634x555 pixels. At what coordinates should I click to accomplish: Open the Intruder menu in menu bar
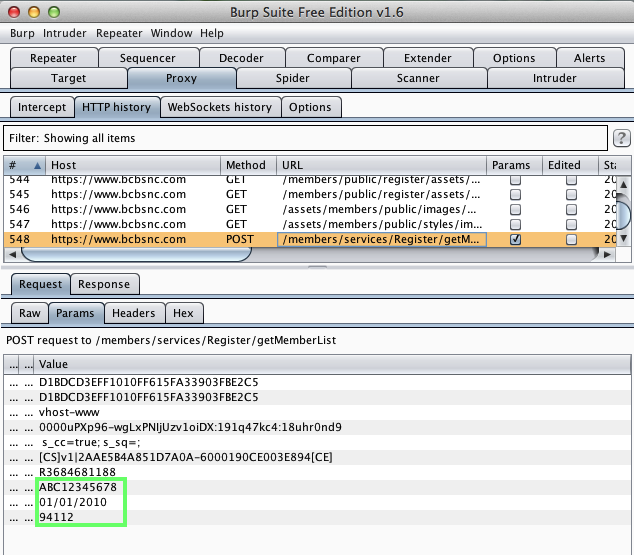click(x=65, y=33)
